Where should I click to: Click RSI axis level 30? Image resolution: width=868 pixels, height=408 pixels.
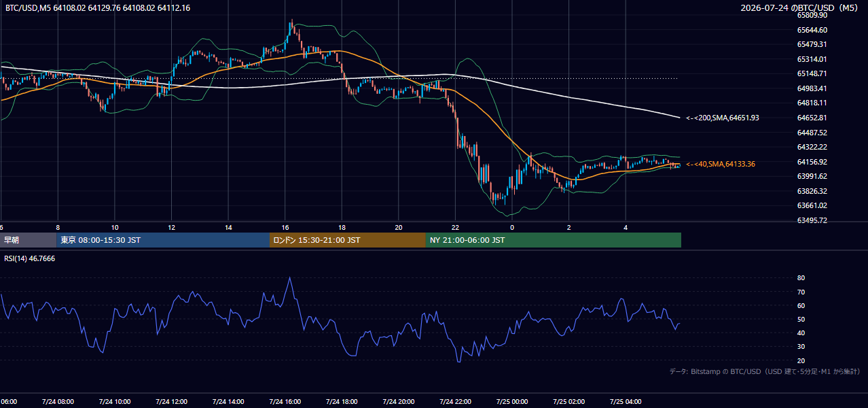(x=801, y=346)
